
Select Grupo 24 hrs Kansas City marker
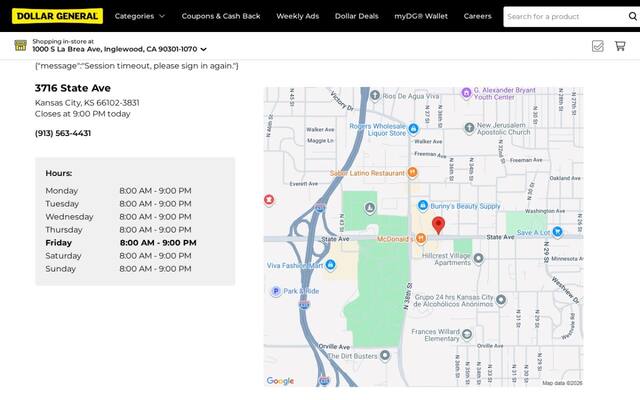click(x=501, y=300)
